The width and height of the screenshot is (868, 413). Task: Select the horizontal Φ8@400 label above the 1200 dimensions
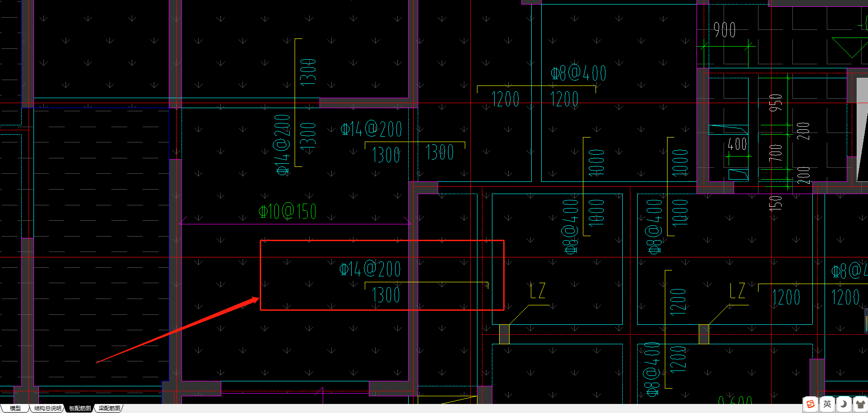pyautogui.click(x=578, y=73)
